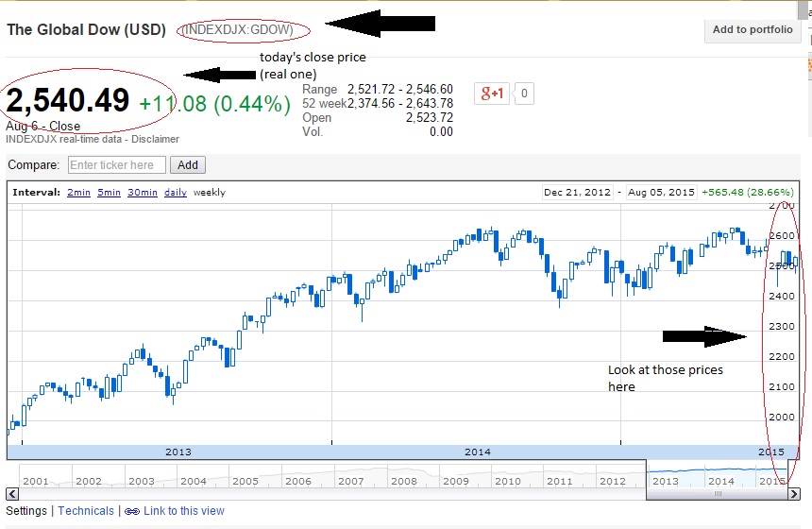Screen dimensions: 812x529
Task: Click 2004 in the overview timeline
Action: [x=194, y=482]
